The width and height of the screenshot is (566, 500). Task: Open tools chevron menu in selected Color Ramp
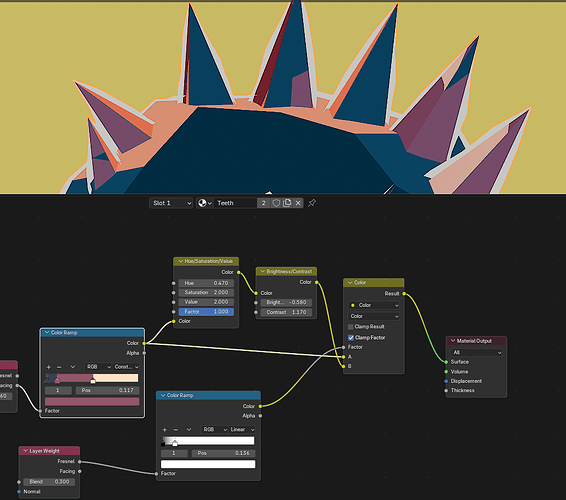click(x=73, y=367)
